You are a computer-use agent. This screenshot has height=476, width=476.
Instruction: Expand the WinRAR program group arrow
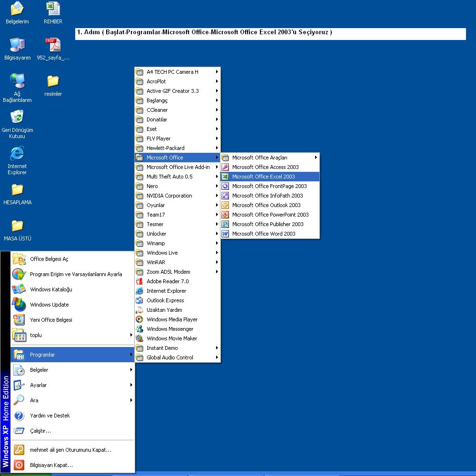point(217,262)
